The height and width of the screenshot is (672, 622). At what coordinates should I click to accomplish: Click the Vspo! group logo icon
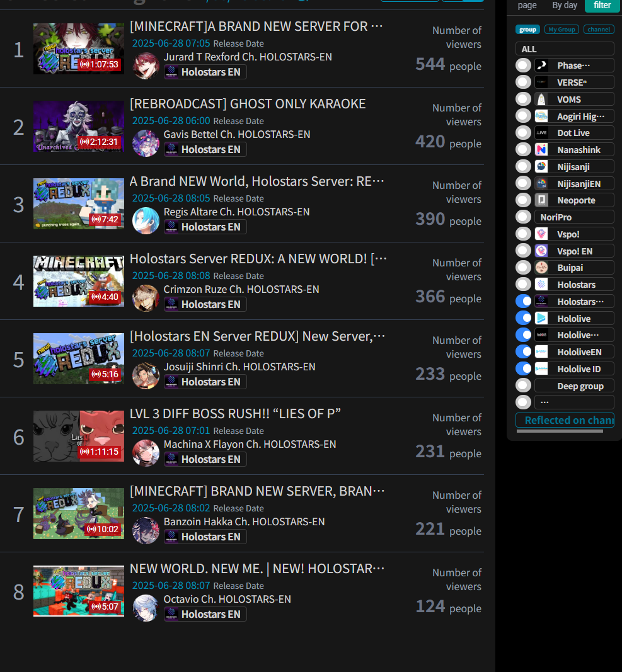pyautogui.click(x=541, y=234)
